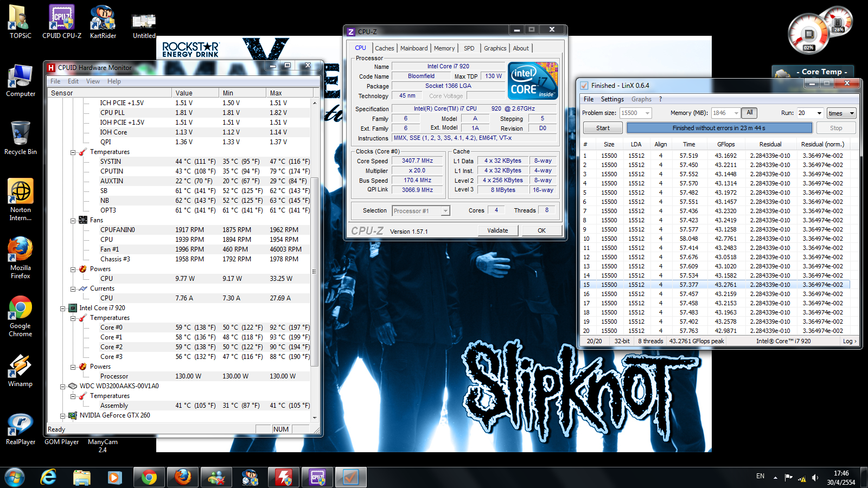
Task: Click the Windows Start orb
Action: point(15,477)
